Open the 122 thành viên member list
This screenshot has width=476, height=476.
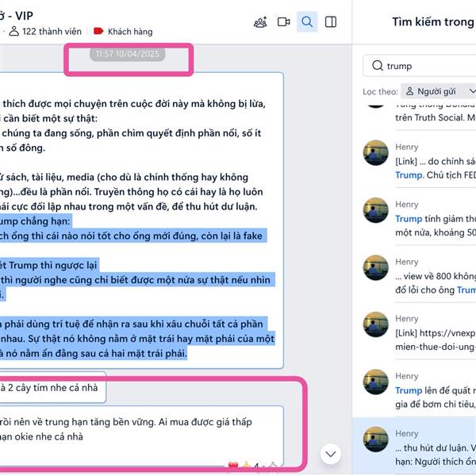(45, 31)
